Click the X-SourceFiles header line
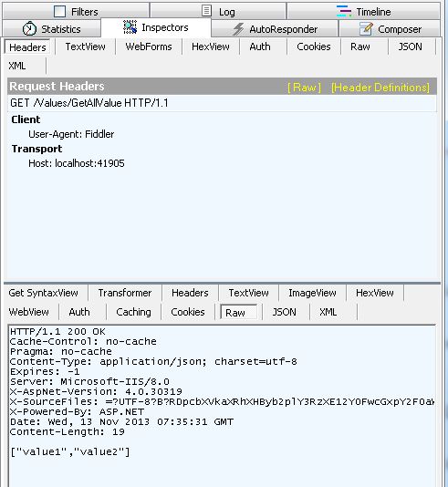 click(x=222, y=401)
